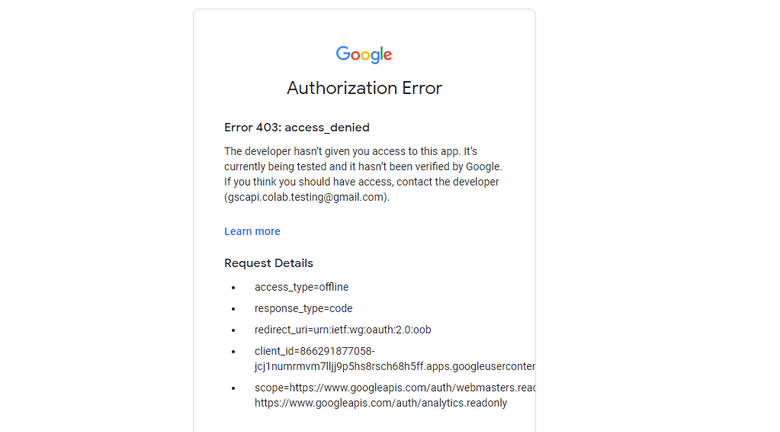The image size is (780, 432).
Task: Select the response_type=code list item
Action: (x=303, y=308)
